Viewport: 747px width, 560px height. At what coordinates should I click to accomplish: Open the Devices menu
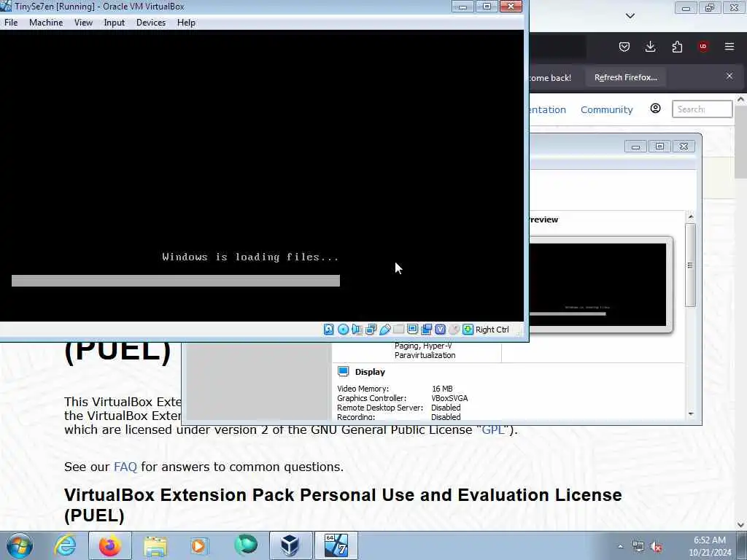(151, 23)
